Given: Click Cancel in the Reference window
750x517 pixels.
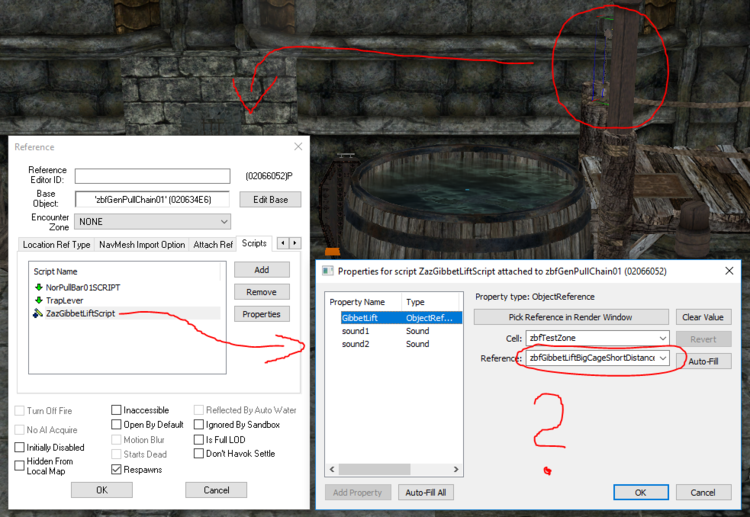Looking at the screenshot, I should click(216, 490).
